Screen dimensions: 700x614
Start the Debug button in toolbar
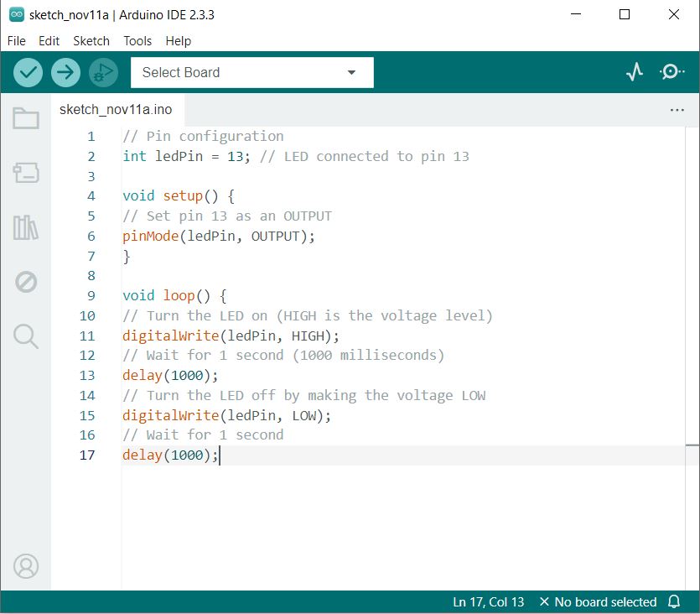pos(104,72)
